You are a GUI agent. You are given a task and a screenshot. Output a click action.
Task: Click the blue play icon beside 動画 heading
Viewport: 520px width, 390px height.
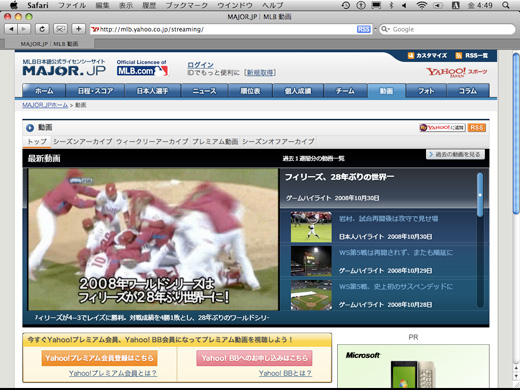click(30, 128)
